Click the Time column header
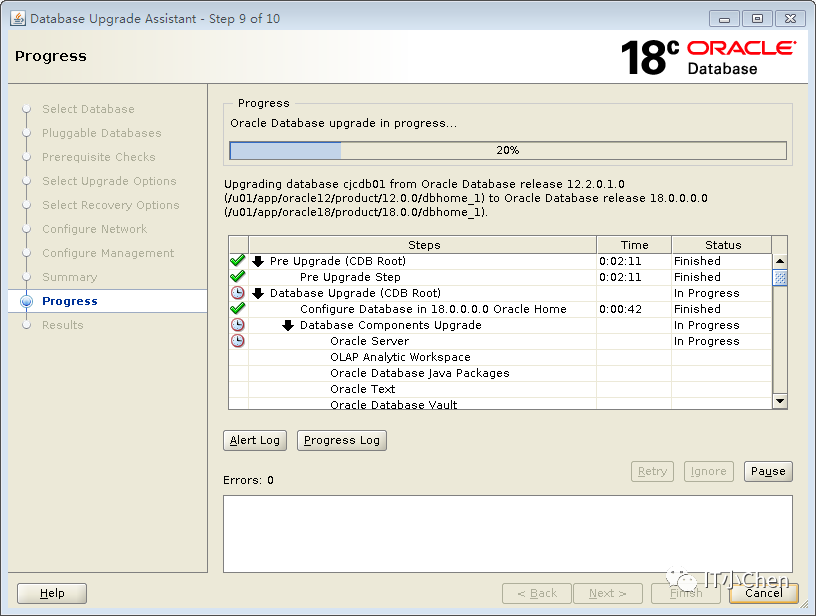The width and height of the screenshot is (816, 616). click(x=634, y=245)
